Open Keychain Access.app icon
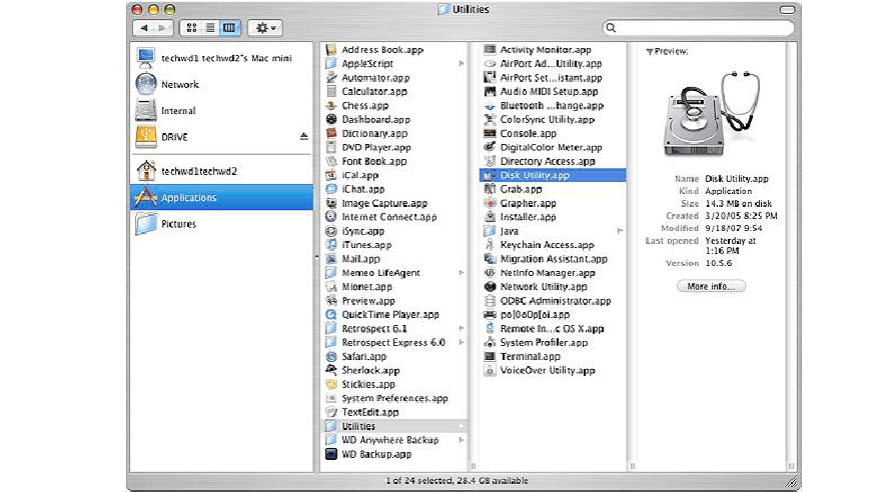The height and width of the screenshot is (492, 893). pos(490,245)
